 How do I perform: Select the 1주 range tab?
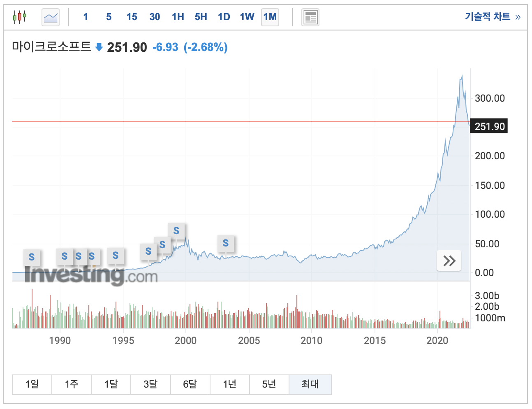pos(72,384)
